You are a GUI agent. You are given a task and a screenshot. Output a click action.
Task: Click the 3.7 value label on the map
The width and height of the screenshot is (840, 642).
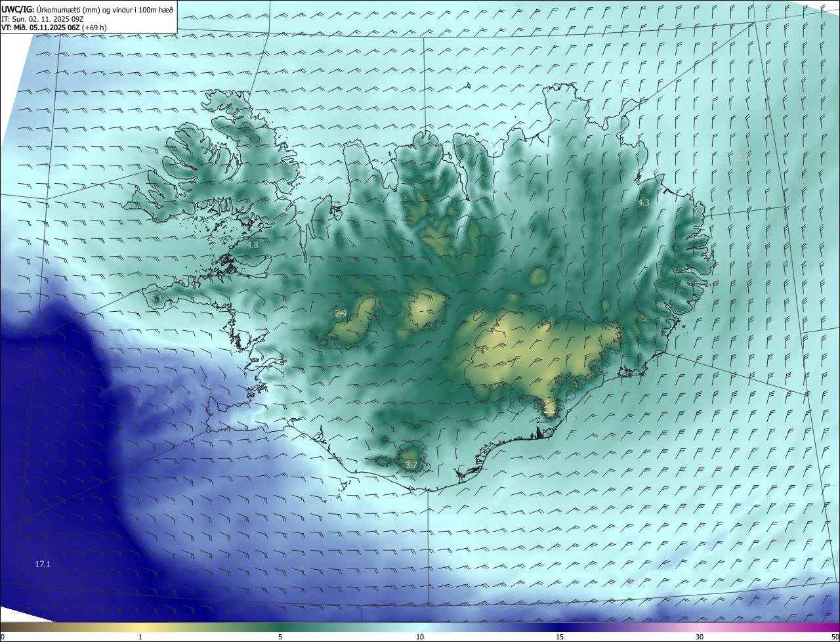tap(411, 465)
